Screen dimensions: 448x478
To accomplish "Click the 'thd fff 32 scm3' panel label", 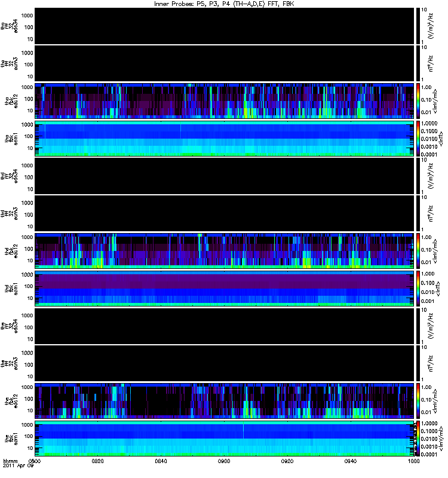I will pyautogui.click(x=10, y=214).
